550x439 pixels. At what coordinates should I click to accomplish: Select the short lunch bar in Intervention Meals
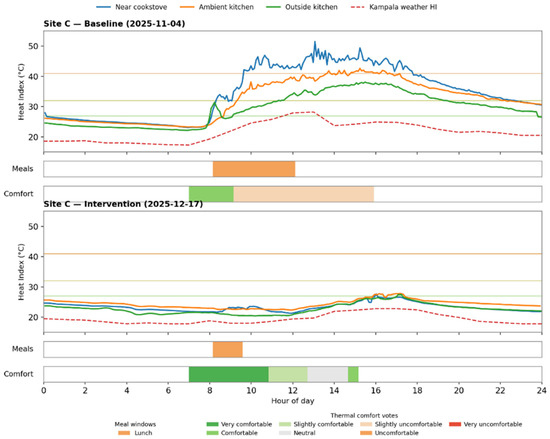(228, 349)
